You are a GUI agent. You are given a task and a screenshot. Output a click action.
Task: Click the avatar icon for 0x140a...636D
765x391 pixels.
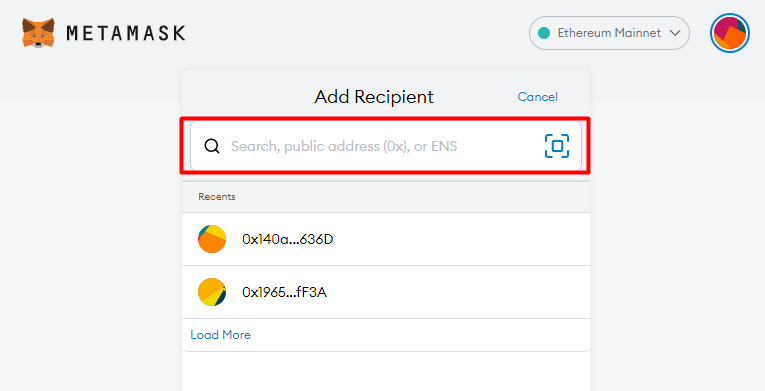pyautogui.click(x=212, y=239)
